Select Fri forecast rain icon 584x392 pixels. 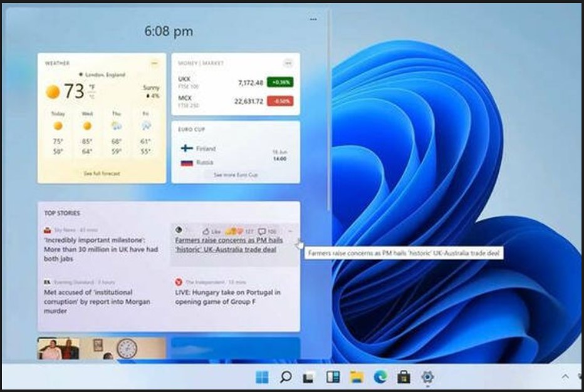[x=146, y=126]
